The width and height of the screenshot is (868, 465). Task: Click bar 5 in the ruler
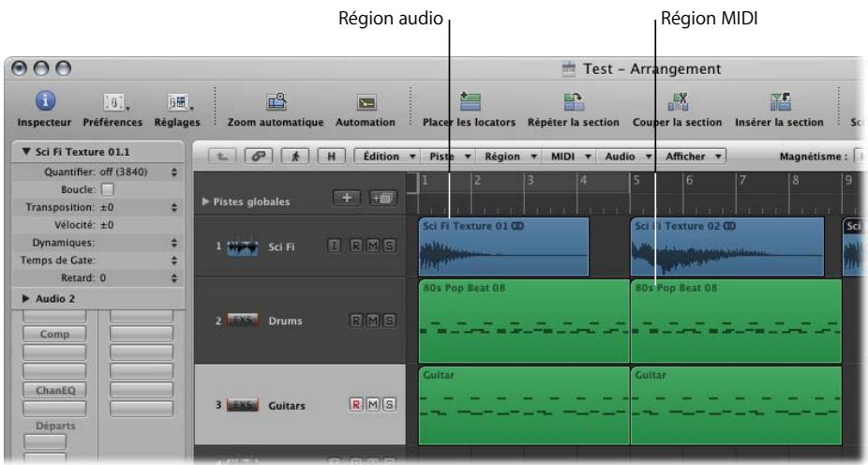[x=636, y=180]
